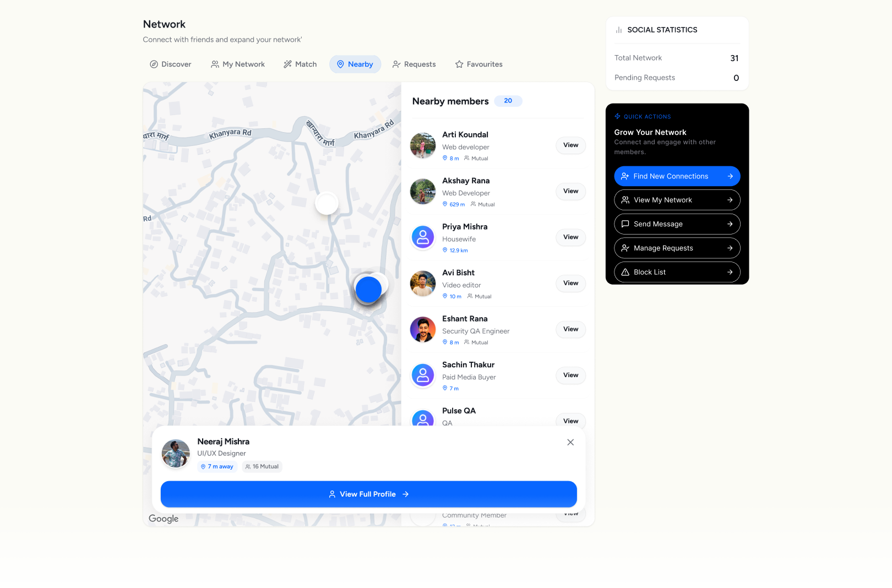
Task: Click the people icon on My Network
Action: click(x=215, y=64)
